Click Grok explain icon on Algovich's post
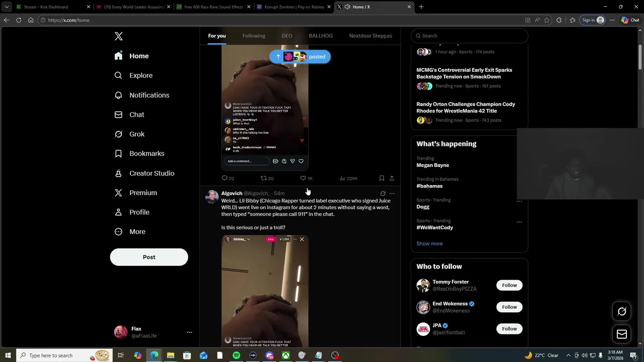The height and width of the screenshot is (362, 644). (383, 193)
